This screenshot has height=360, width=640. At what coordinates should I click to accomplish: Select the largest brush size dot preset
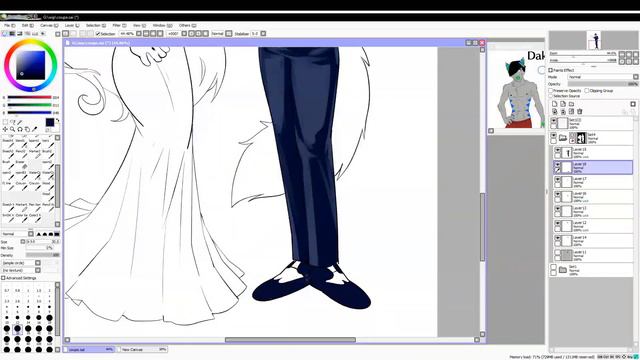(x=49, y=350)
